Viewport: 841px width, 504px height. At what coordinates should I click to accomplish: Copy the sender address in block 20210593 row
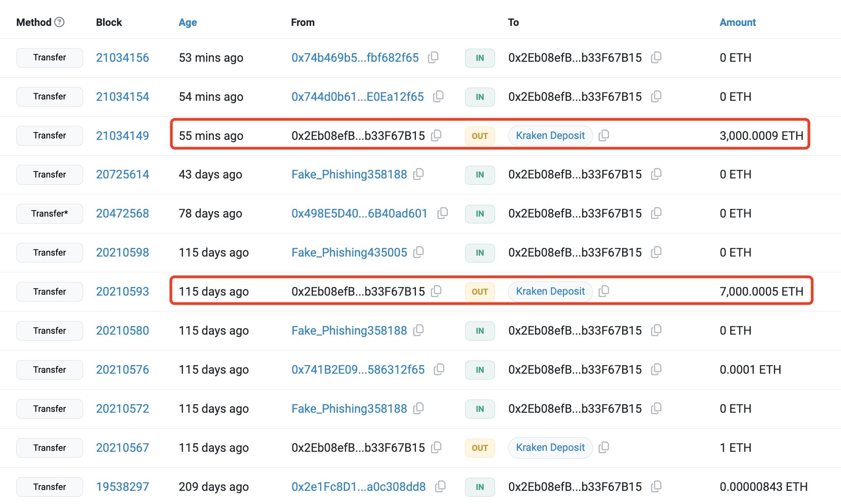pos(436,291)
